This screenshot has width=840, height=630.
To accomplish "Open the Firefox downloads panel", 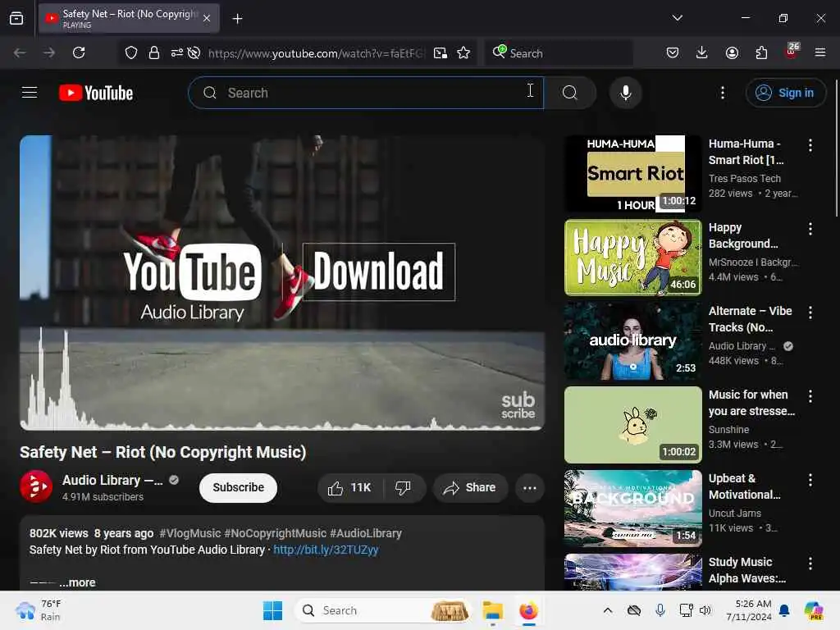I will pos(702,52).
